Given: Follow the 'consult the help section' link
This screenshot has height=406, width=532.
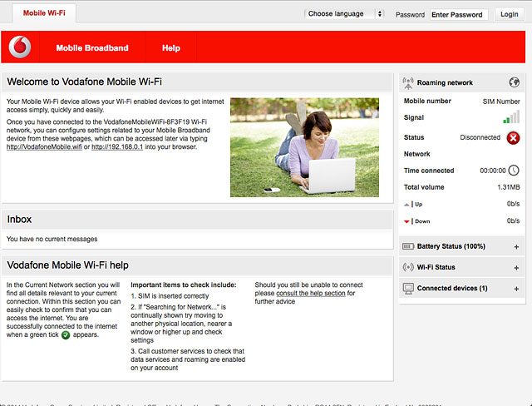Looking at the screenshot, I should 312,294.
